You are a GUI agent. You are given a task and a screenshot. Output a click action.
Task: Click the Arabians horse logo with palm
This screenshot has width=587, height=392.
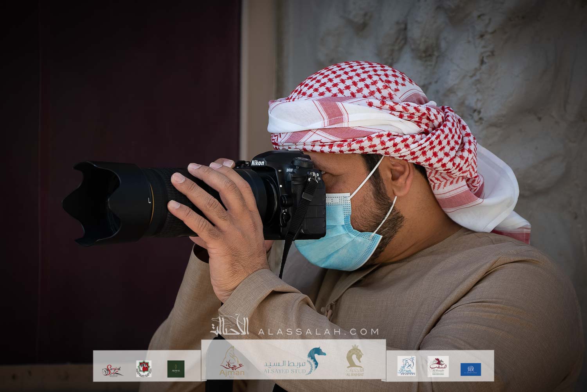coord(407,366)
